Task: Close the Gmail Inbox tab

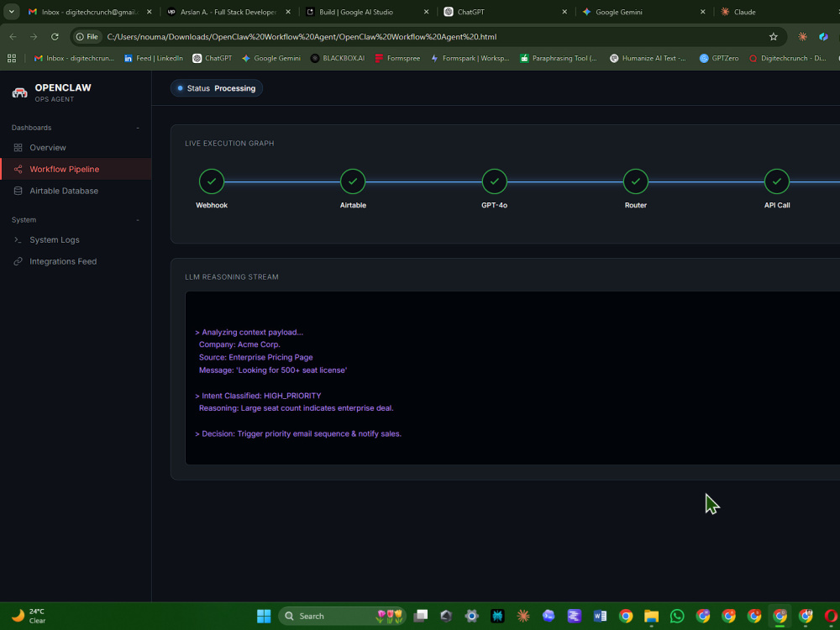Action: pyautogui.click(x=149, y=12)
